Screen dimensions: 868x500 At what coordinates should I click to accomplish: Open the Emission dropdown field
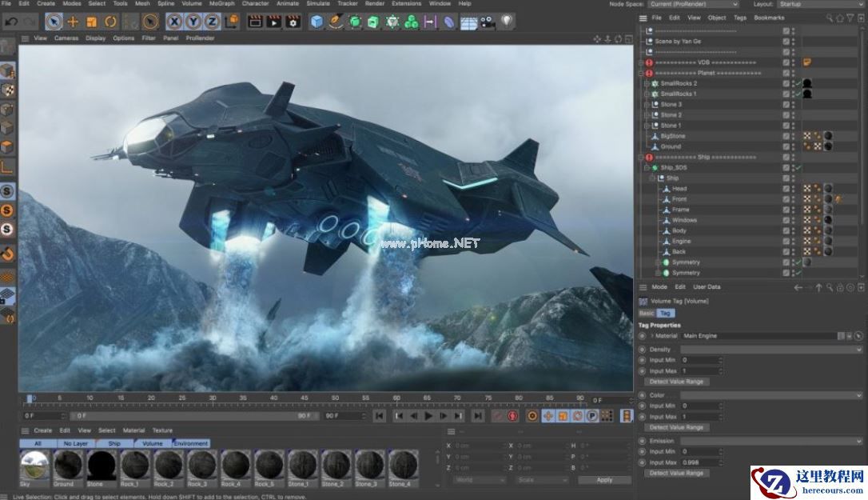770,441
